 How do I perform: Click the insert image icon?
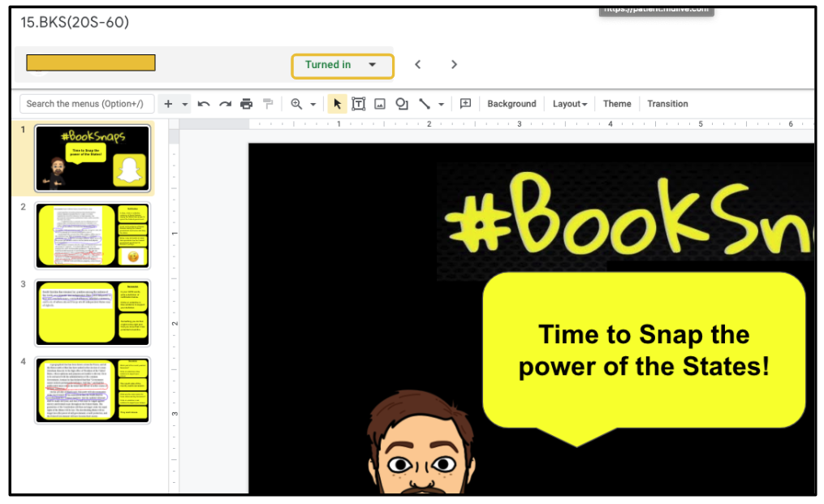[380, 104]
